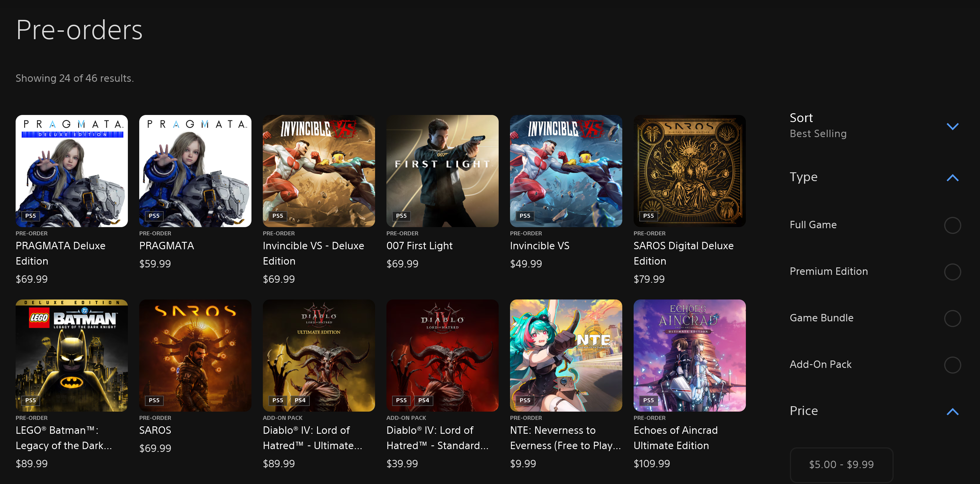Viewport: 980px width, 484px height.
Task: Select the Echoes of Aincrad cover image
Action: coord(689,355)
